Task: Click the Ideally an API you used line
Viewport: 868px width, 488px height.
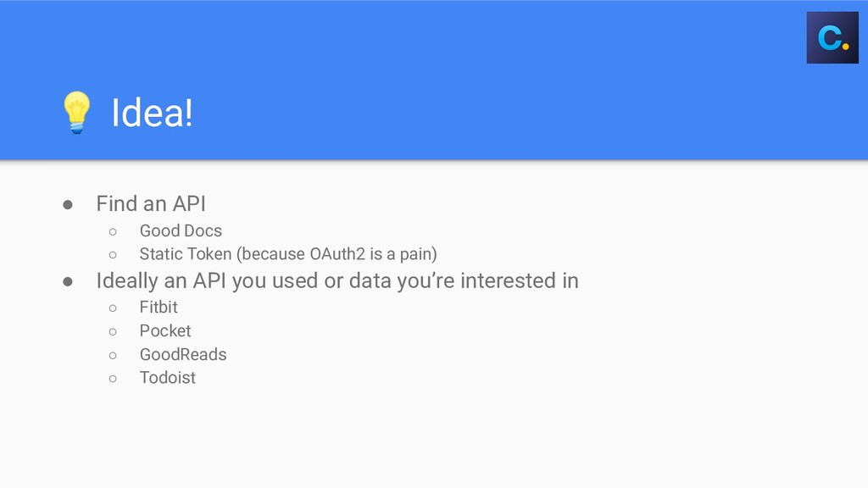Action: [337, 280]
